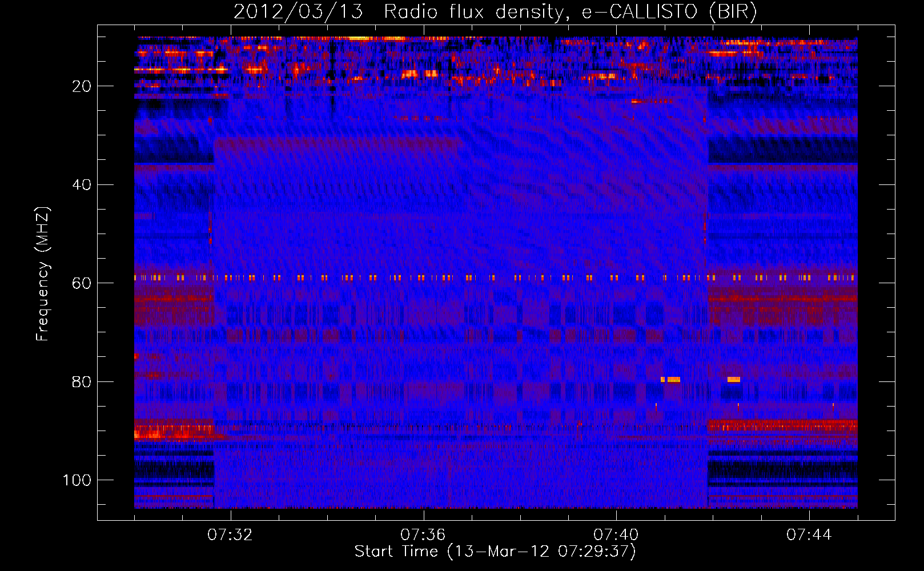Click the 40 frequency tick label
This screenshot has height=571, width=924.
click(x=82, y=185)
